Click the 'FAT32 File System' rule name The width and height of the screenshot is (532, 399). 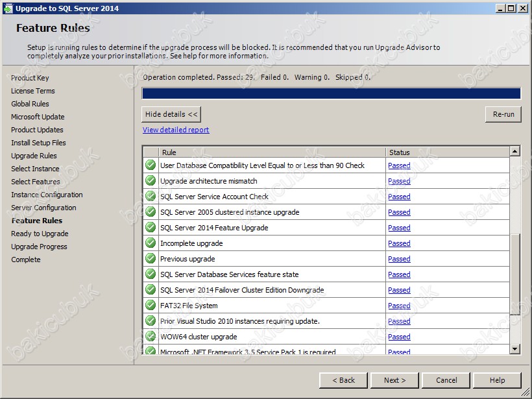pyautogui.click(x=189, y=306)
